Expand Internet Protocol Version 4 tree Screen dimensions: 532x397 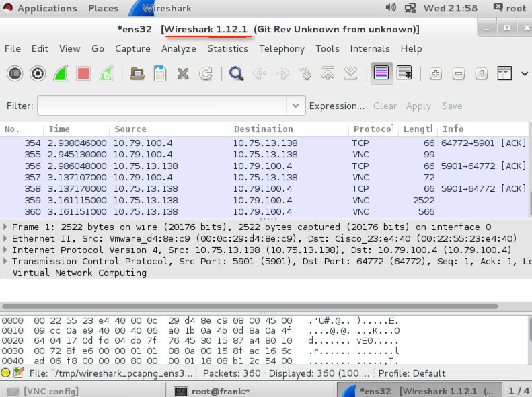(x=5, y=250)
